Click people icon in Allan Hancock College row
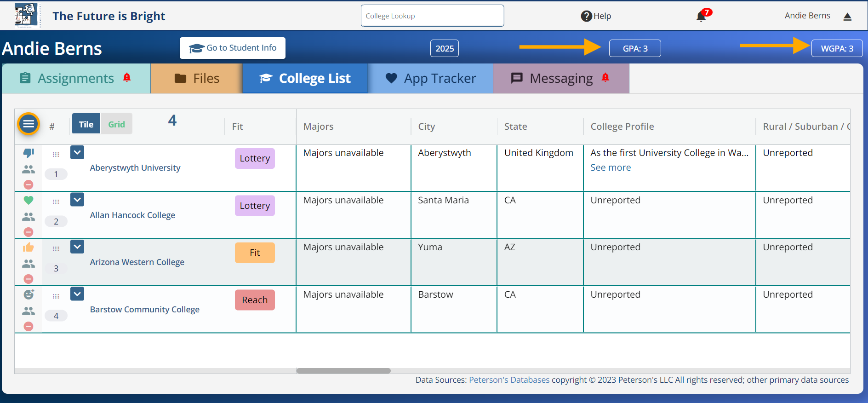 29,216
